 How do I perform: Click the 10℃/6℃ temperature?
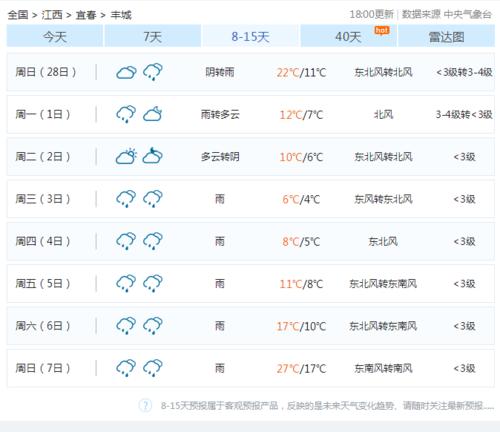pyautogui.click(x=301, y=157)
